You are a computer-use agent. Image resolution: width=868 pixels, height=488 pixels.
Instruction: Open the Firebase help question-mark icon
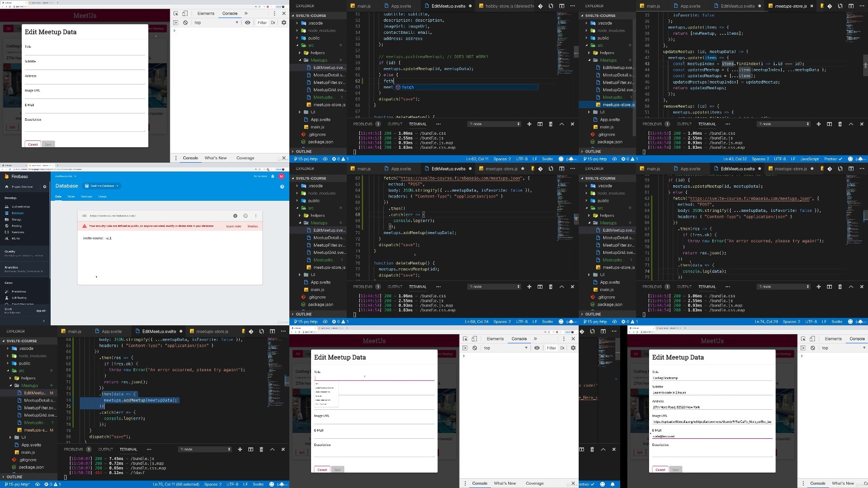point(282,186)
